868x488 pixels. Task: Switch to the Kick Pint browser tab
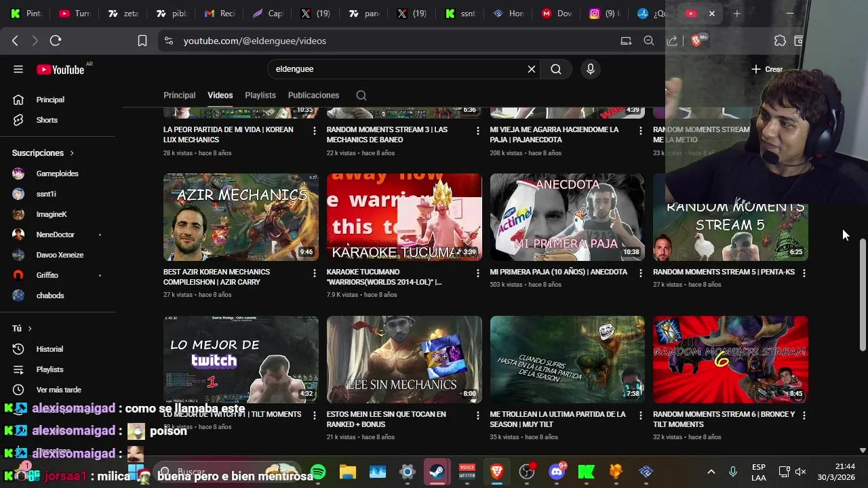tap(26, 14)
